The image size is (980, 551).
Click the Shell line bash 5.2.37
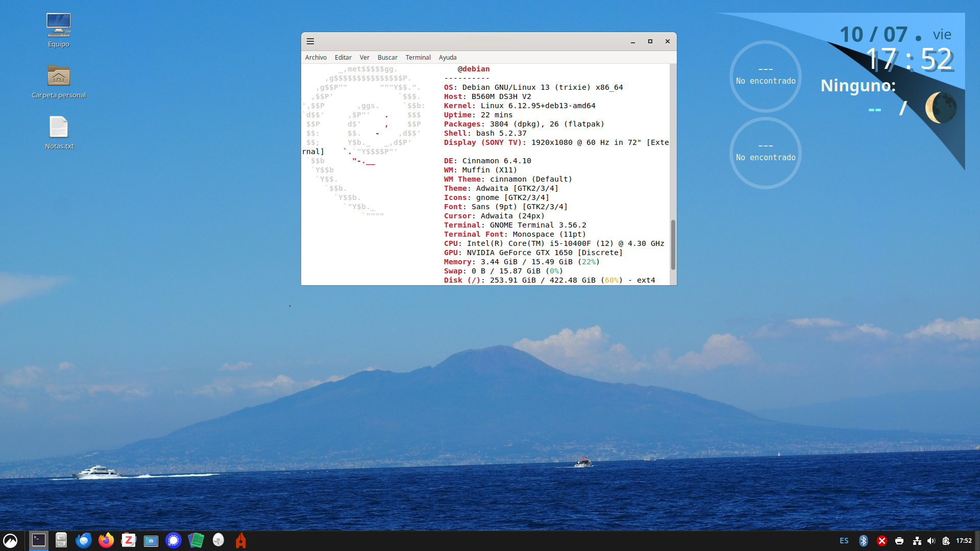(485, 134)
